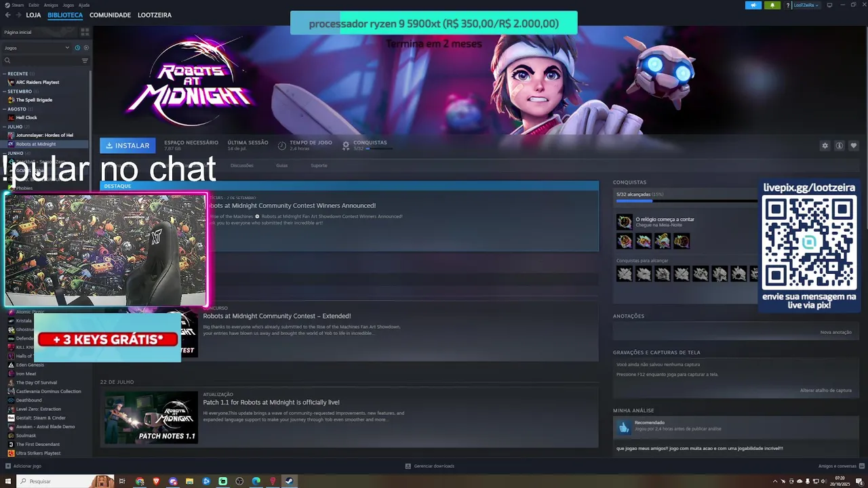Select Level Zero: Extraction
This screenshot has height=488, width=868.
pos(38,409)
